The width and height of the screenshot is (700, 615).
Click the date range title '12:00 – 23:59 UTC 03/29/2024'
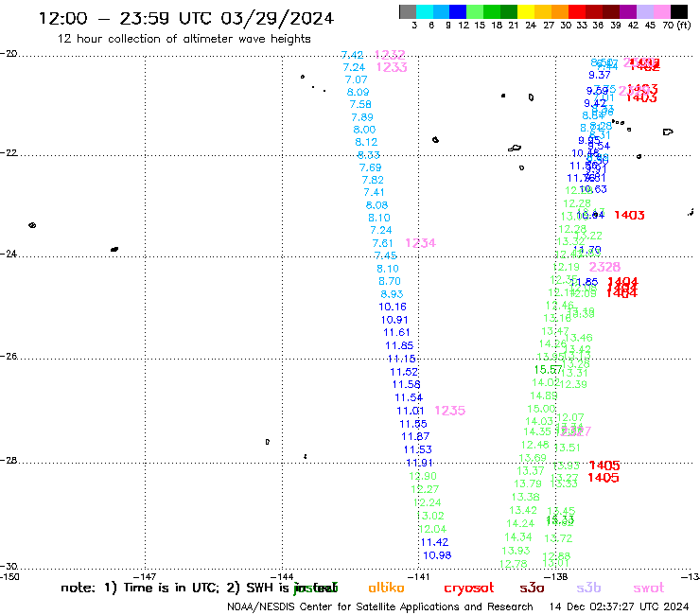tap(186, 18)
